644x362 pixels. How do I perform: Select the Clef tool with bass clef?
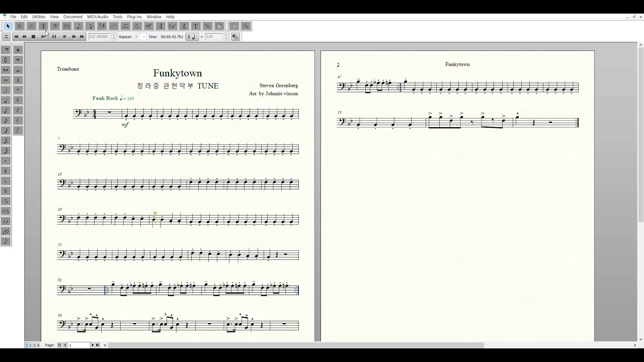click(55, 26)
